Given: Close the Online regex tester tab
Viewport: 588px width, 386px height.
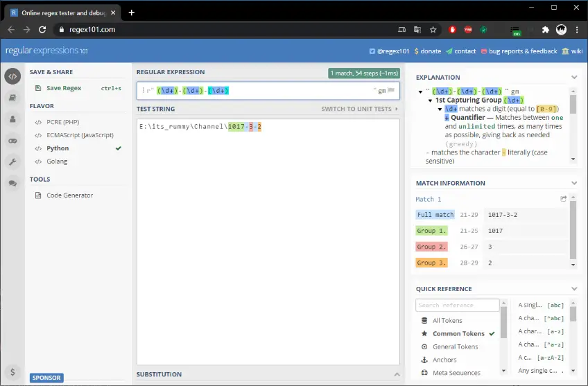Looking at the screenshot, I should pyautogui.click(x=113, y=12).
